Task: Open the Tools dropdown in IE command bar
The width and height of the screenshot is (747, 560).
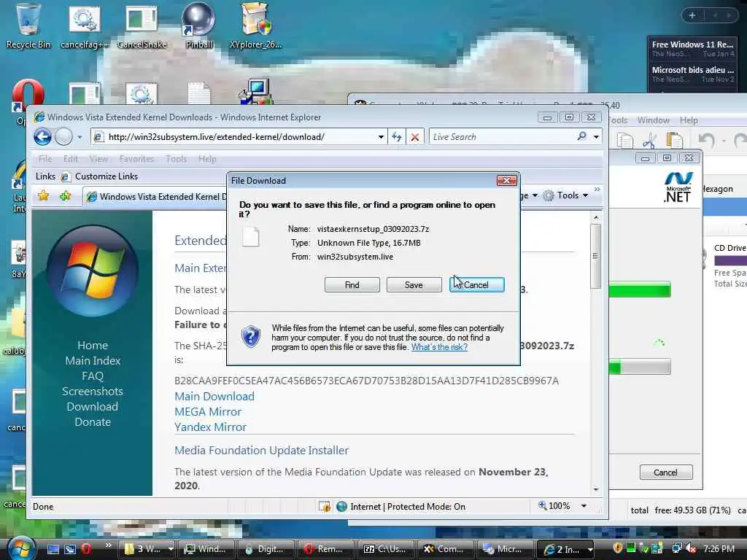Action: 566,195
